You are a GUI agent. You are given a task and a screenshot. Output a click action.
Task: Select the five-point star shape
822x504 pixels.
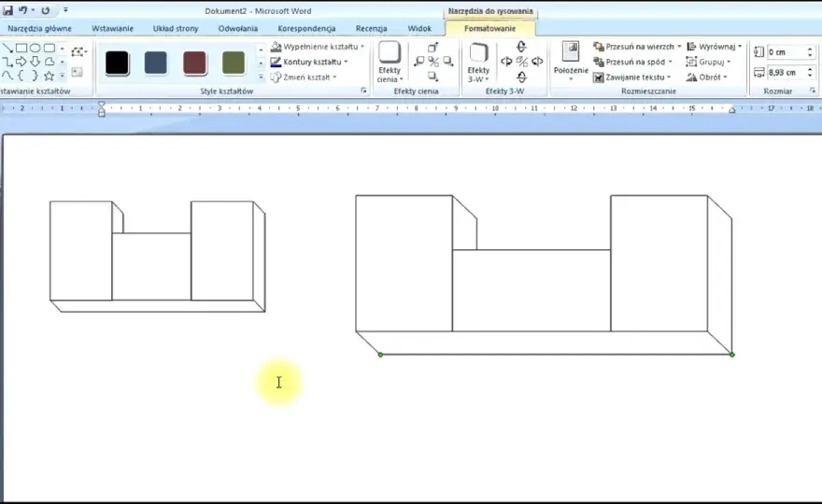[x=50, y=76]
